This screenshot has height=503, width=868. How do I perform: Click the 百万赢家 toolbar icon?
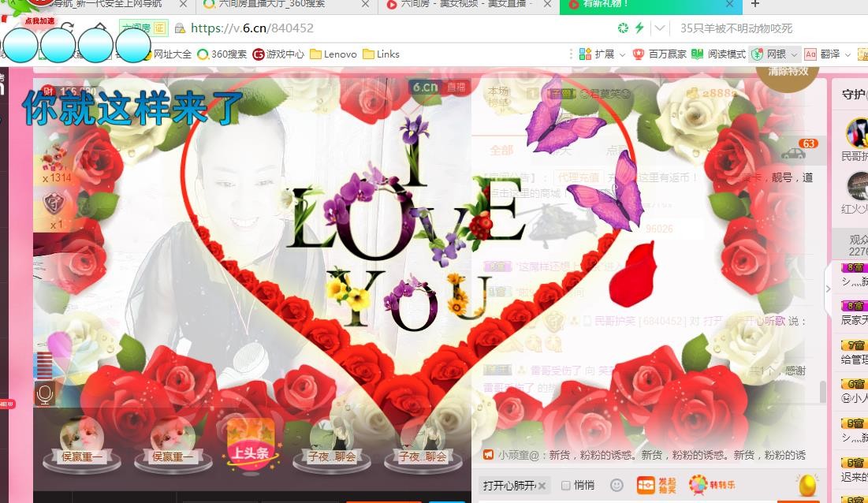639,54
